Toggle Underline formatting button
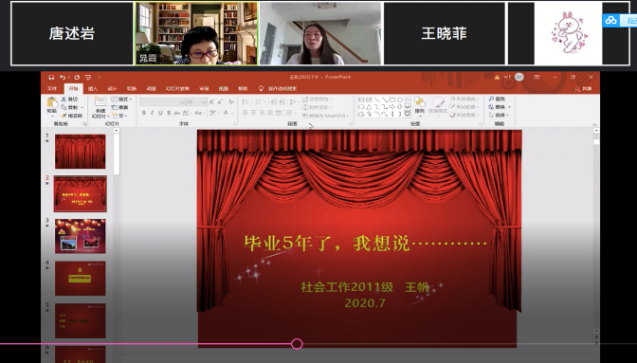The height and width of the screenshot is (363, 637). click(x=160, y=113)
